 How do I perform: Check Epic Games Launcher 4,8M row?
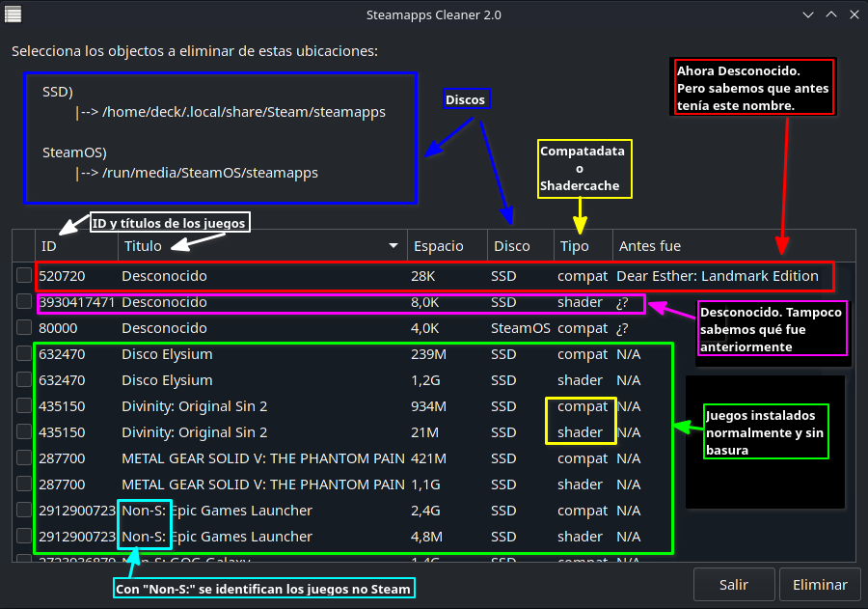tap(24, 536)
